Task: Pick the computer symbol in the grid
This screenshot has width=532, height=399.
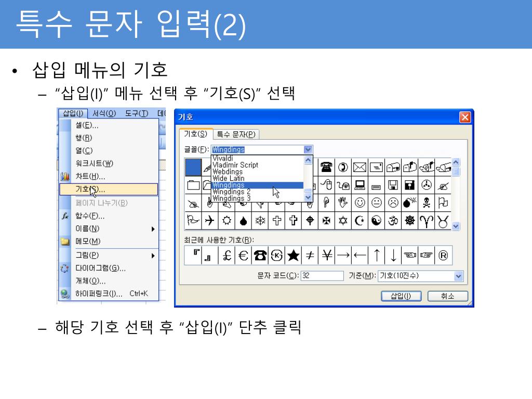Action: [x=360, y=185]
